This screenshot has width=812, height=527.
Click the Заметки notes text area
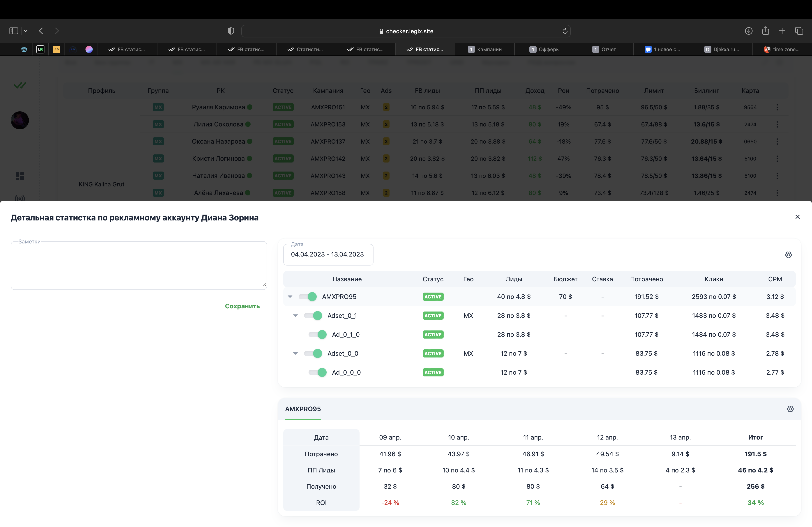pyautogui.click(x=139, y=266)
